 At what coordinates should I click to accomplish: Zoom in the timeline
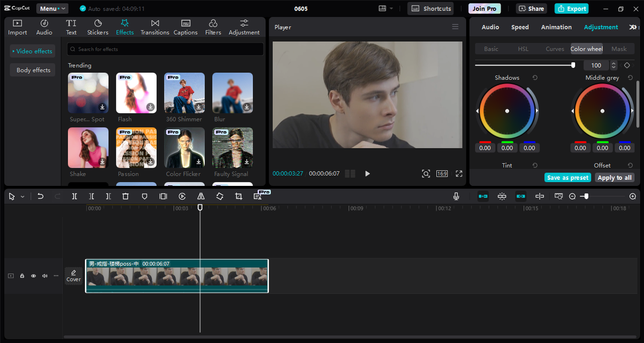click(633, 196)
